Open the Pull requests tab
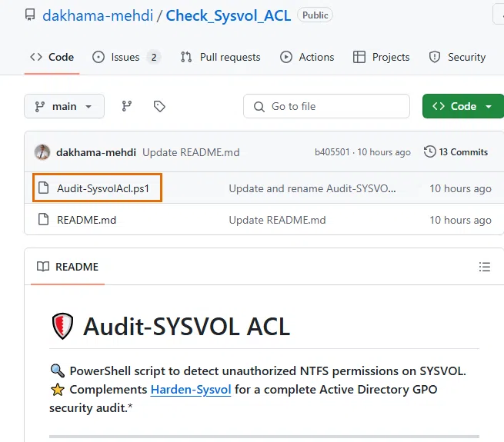 221,57
